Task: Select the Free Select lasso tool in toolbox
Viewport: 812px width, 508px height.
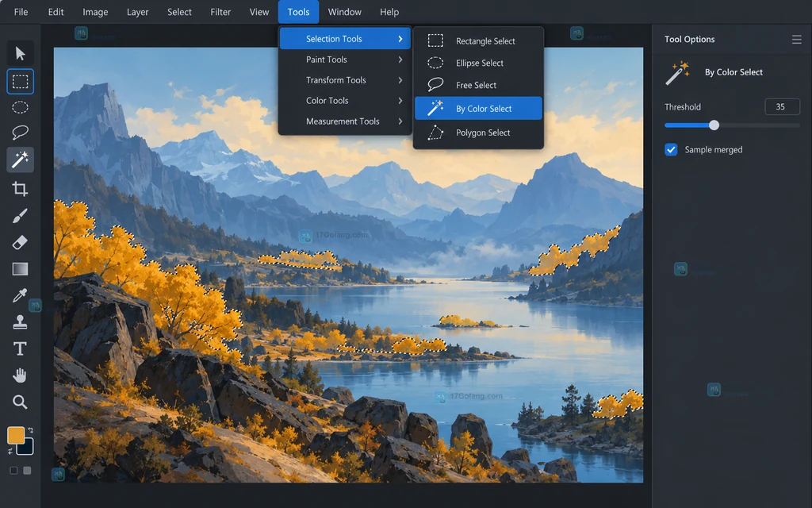Action: click(x=20, y=133)
